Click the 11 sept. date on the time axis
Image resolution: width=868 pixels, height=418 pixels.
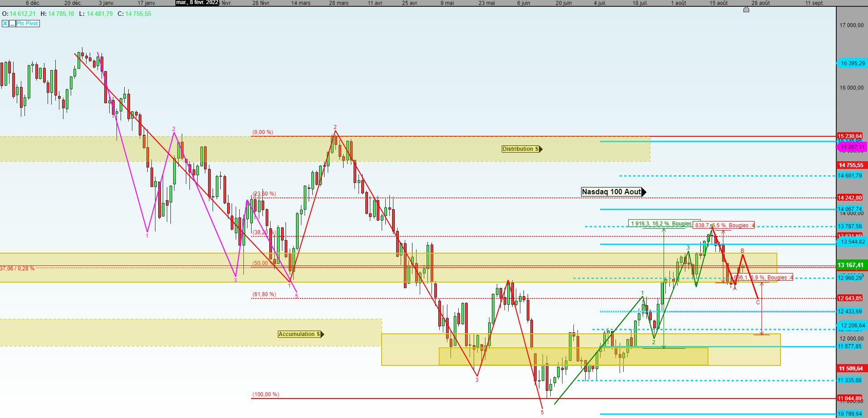[x=815, y=3]
